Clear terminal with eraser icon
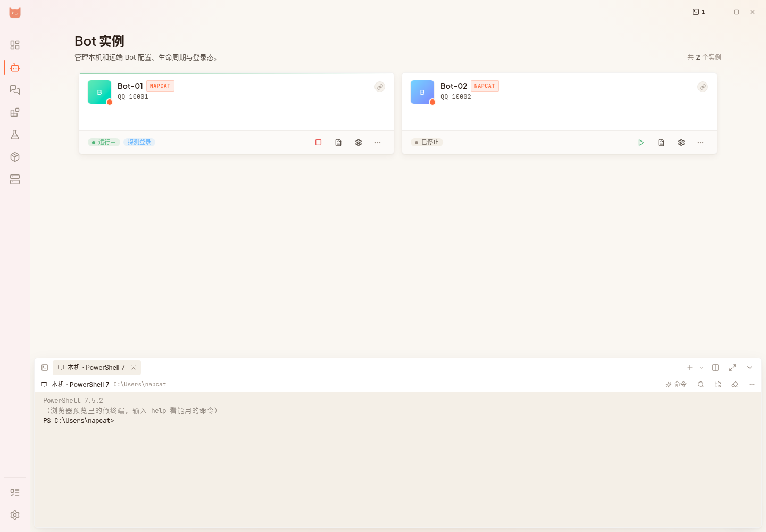 pos(735,384)
